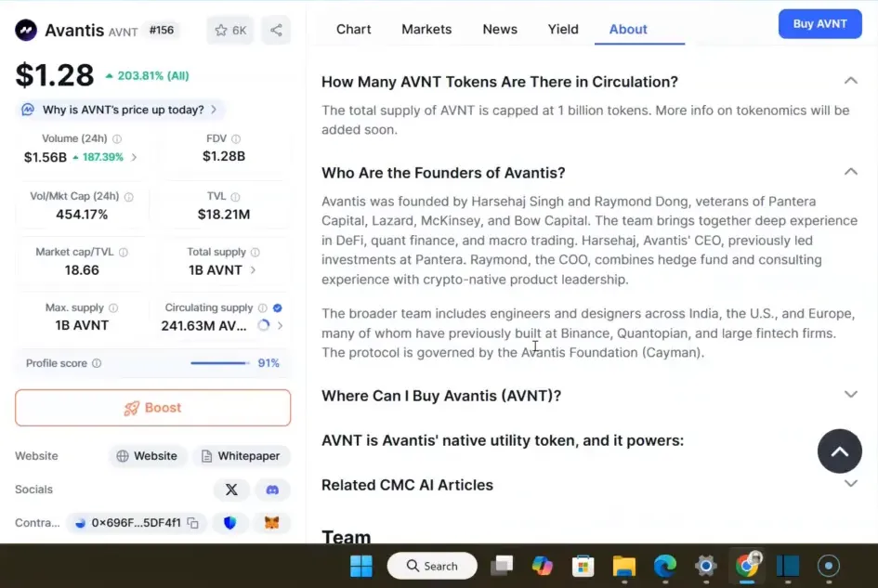
Task: Open the share icon button
Action: pyautogui.click(x=276, y=31)
